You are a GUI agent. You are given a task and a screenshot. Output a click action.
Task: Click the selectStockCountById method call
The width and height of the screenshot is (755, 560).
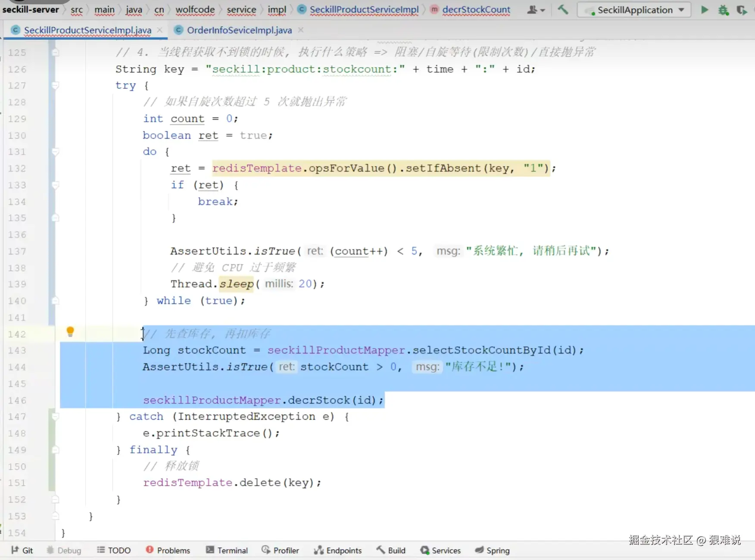(481, 350)
